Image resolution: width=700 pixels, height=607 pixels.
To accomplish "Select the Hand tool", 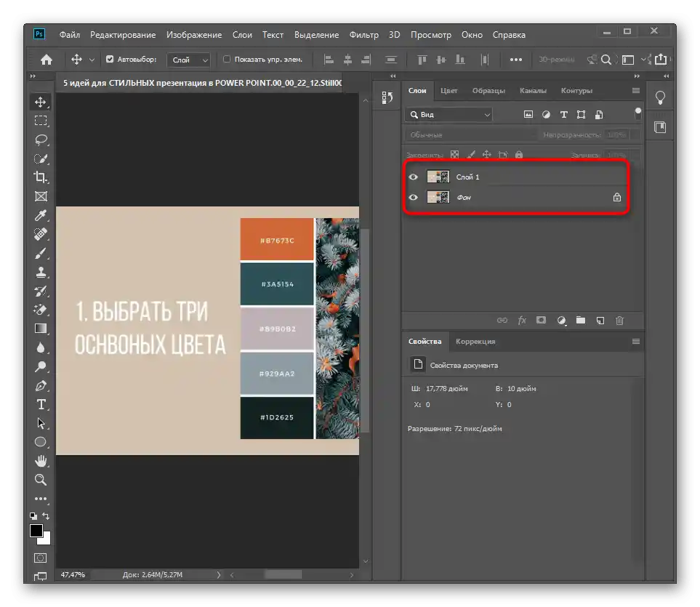I will tap(41, 461).
